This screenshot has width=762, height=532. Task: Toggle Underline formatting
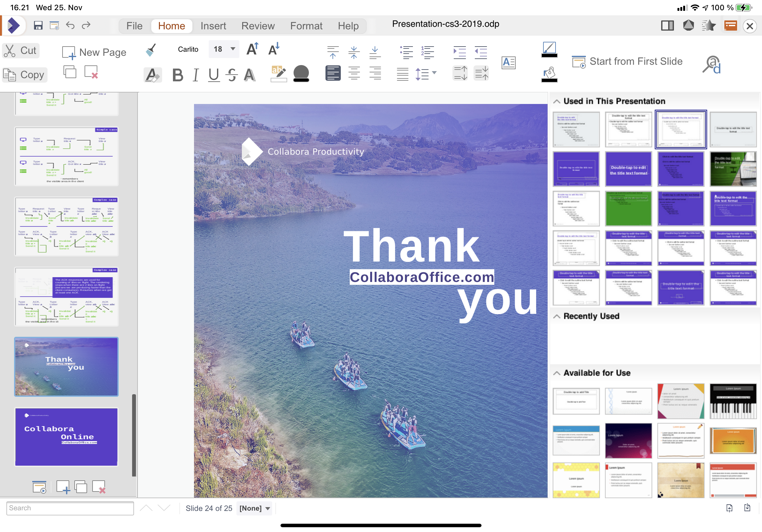214,75
